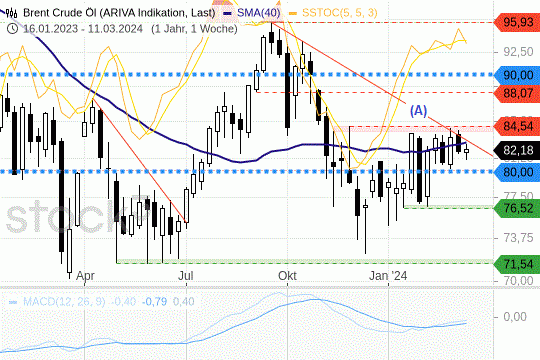Click the '(1 Jahr, 1 Woche)' period text

click(x=194, y=29)
